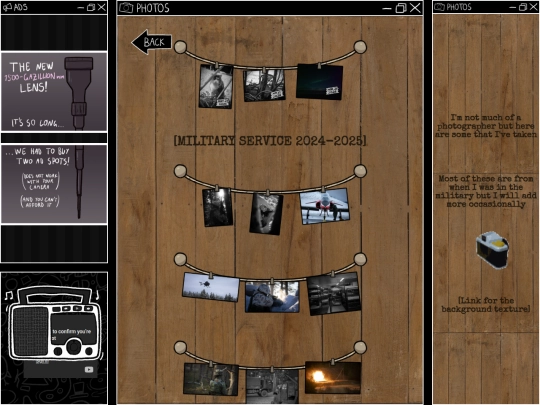
Task: Click the 1500-gazillion lens ad
Action: pos(54,92)
